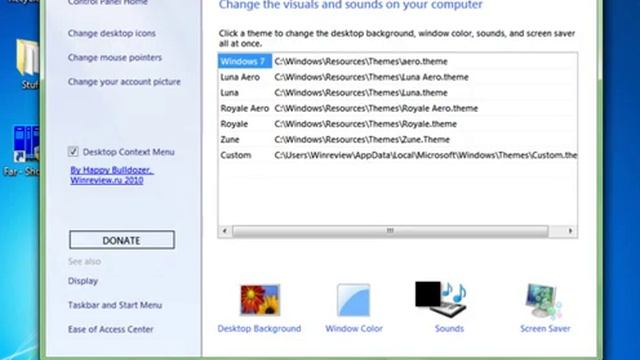Screen dimensions: 640x360
Task: Click the horizontal scrollbar thumb
Action: click(390, 231)
